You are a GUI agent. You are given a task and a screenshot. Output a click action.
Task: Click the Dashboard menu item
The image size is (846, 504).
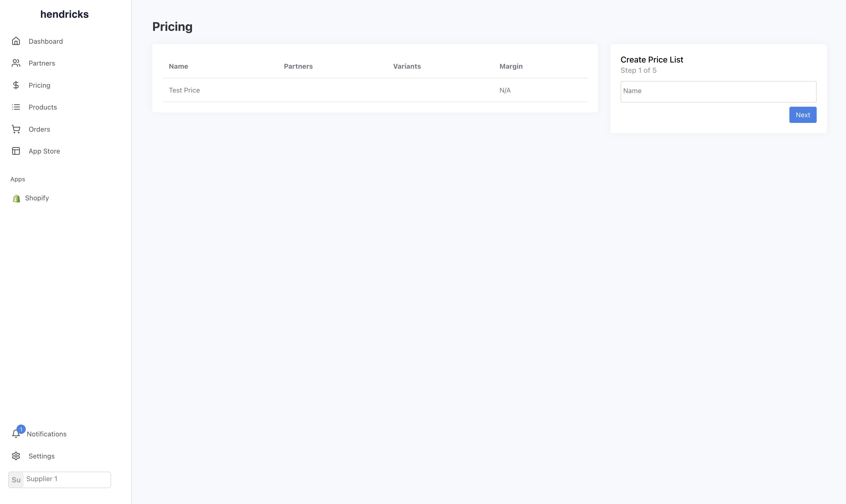point(46,41)
